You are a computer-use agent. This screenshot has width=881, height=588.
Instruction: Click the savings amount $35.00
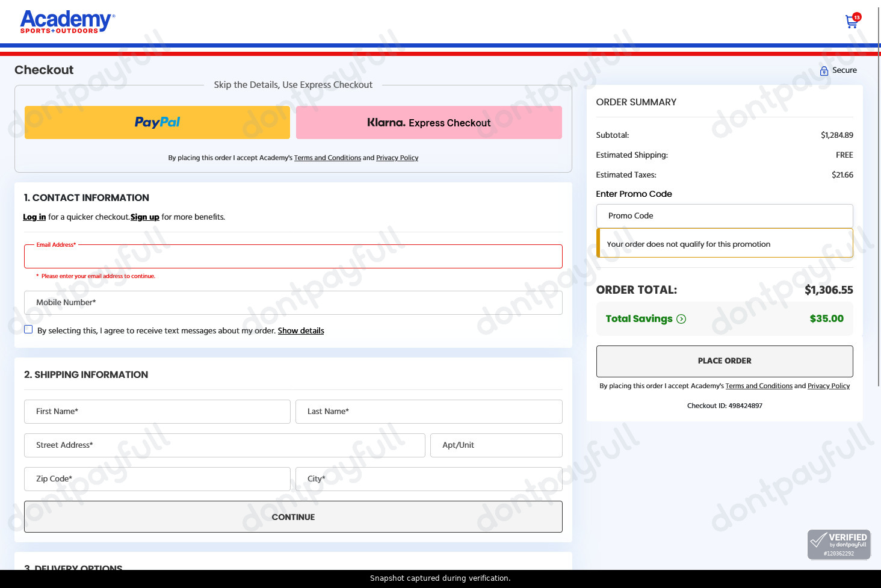coord(827,319)
